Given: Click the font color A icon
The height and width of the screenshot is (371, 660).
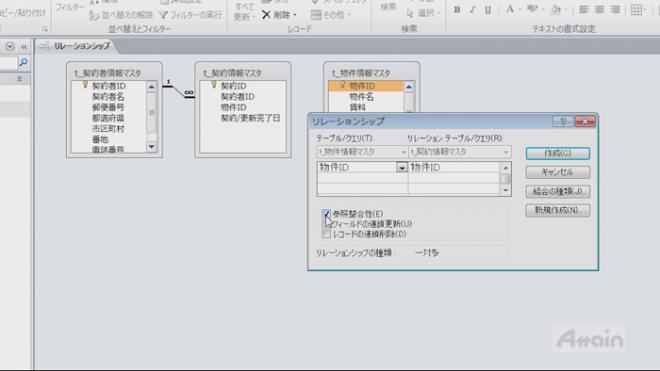Looking at the screenshot, I should 510,9.
